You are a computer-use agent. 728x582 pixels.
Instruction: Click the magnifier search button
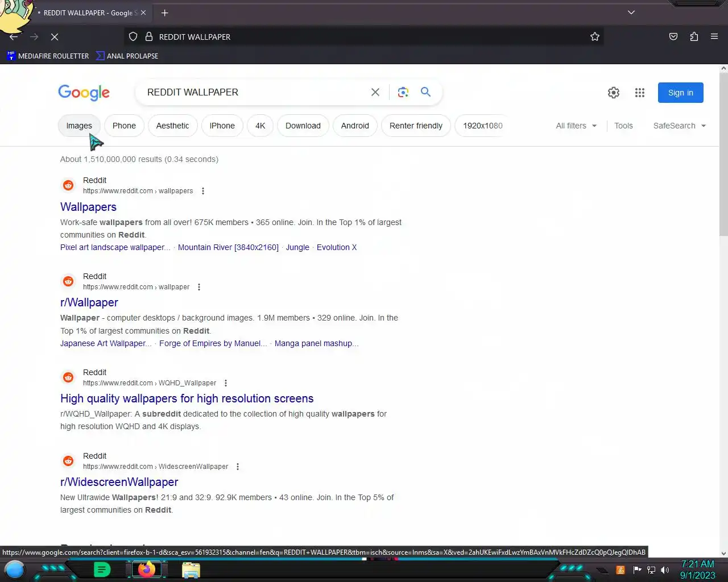tap(425, 92)
